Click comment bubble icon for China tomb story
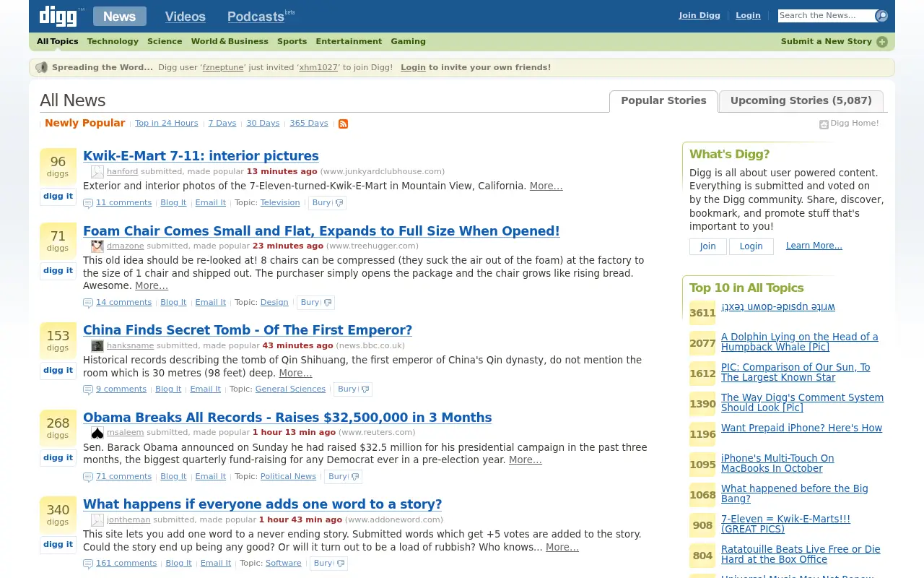924x578 pixels. [x=88, y=390]
